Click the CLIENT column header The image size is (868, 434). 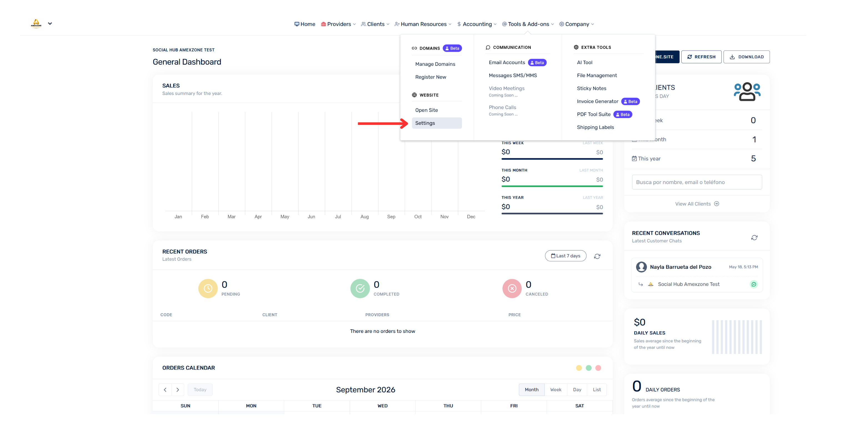click(x=269, y=315)
